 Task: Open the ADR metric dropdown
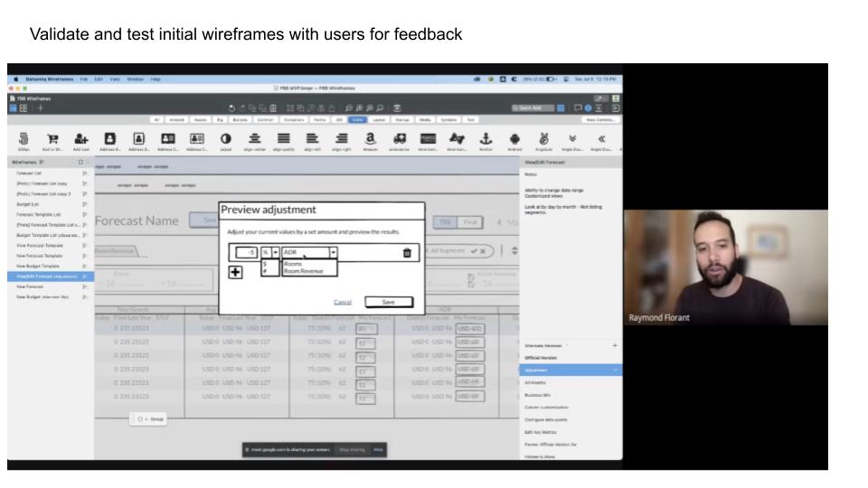pyautogui.click(x=333, y=253)
